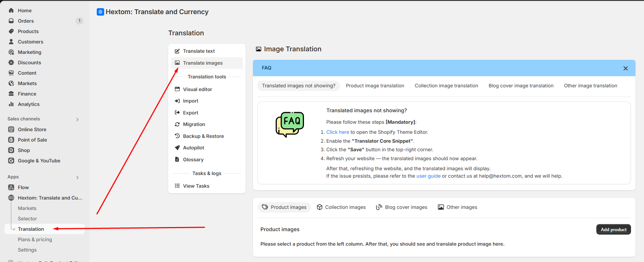Click the Orders count badge
The width and height of the screenshot is (644, 262).
(79, 21)
